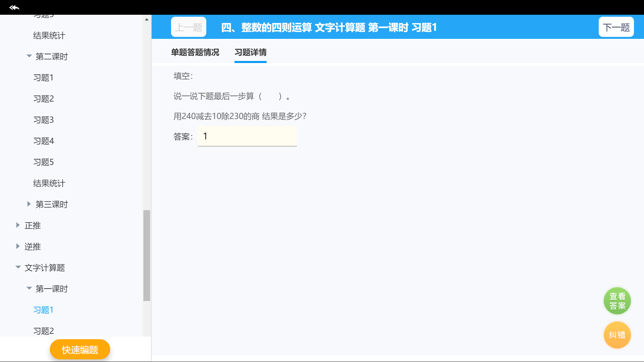The image size is (644, 362).
Task: Click the back arrow icon at top left
Action: [14, 7]
